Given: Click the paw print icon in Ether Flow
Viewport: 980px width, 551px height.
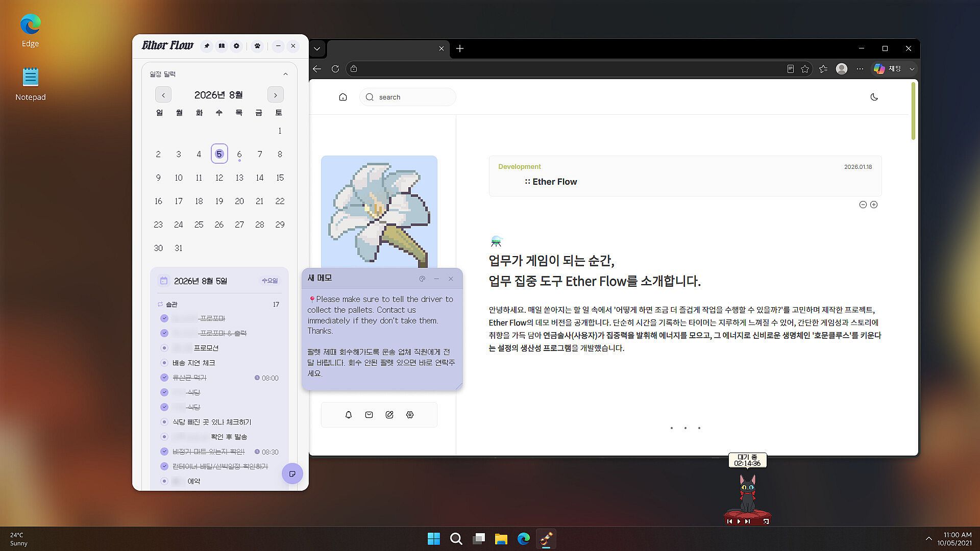Looking at the screenshot, I should 258,46.
